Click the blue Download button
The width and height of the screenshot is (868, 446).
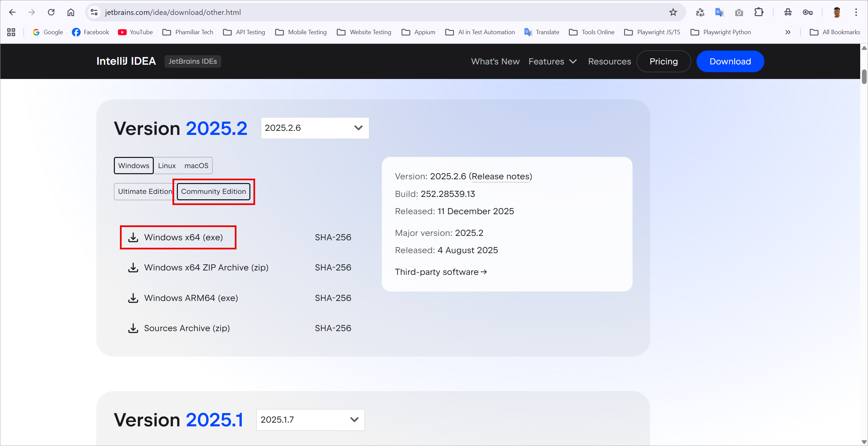(x=730, y=61)
